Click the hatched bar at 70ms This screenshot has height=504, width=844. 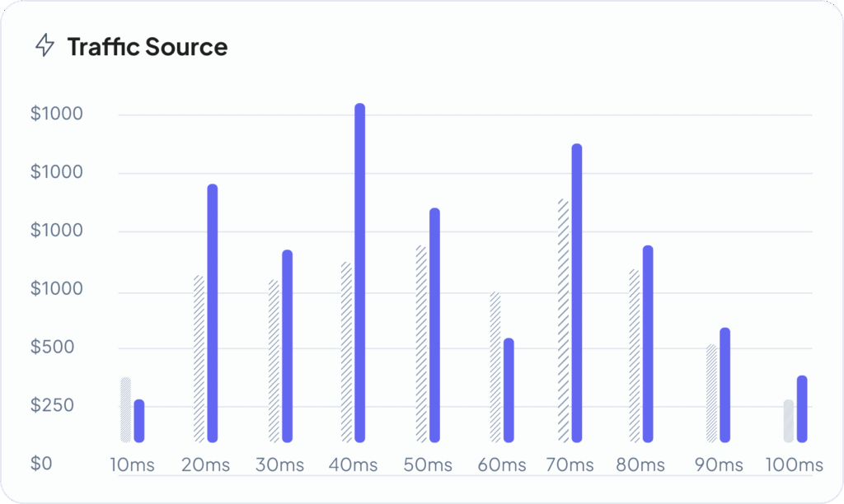[563, 320]
